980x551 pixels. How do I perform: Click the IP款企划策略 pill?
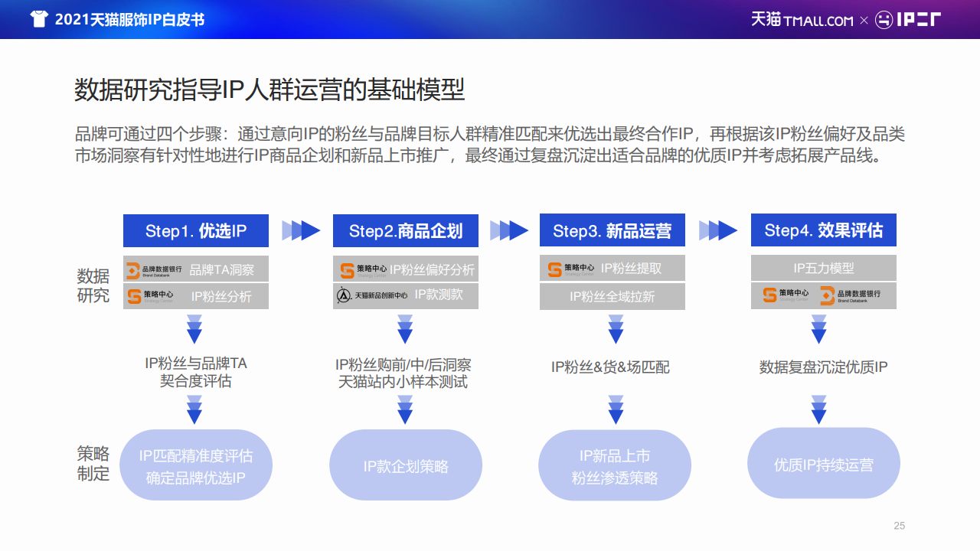click(406, 465)
